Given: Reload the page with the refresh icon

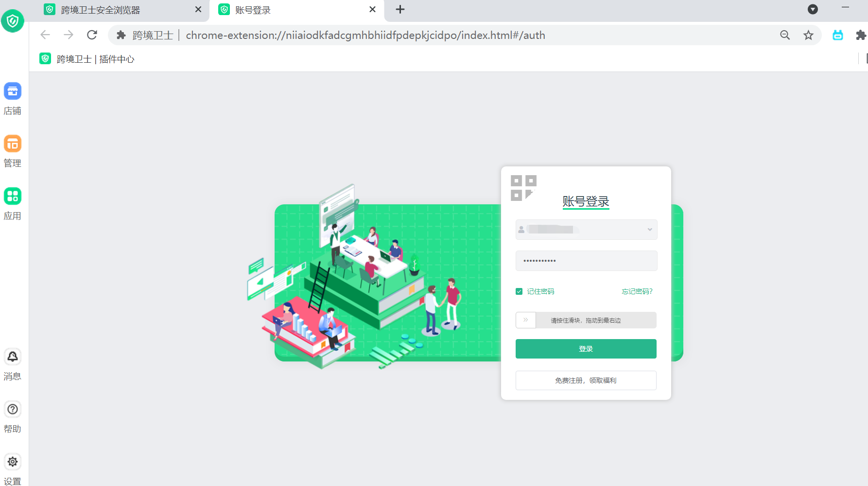Looking at the screenshot, I should [x=92, y=35].
